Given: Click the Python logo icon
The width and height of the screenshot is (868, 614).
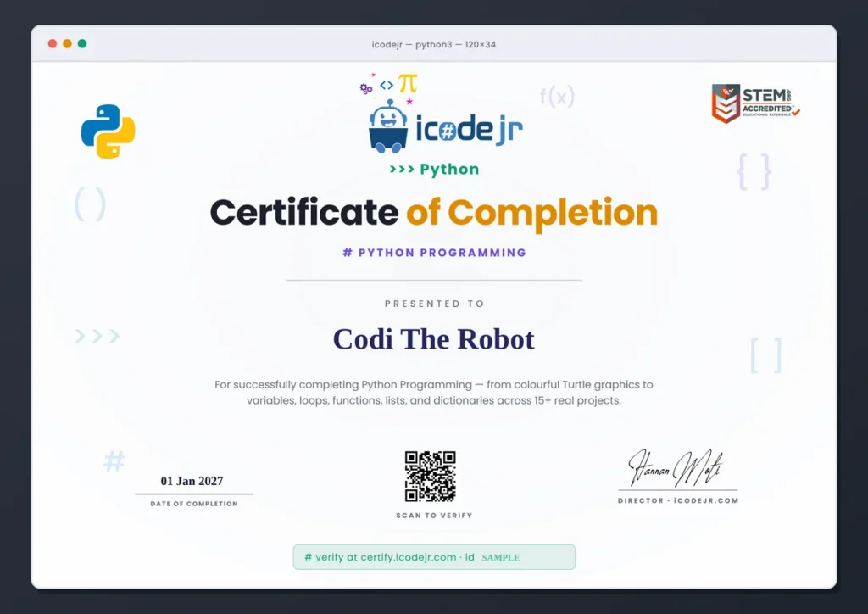Looking at the screenshot, I should tap(108, 131).
